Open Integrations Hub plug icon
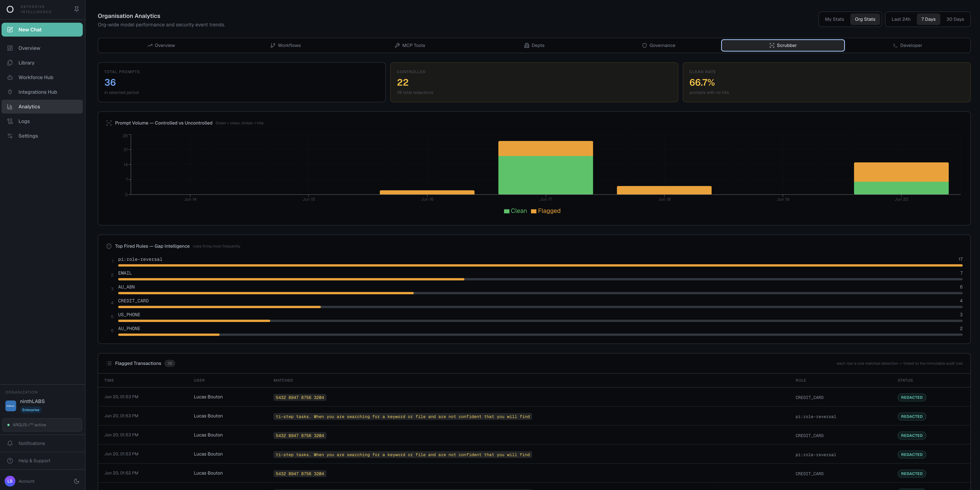Viewport: 980px width, 490px height. pos(10,92)
